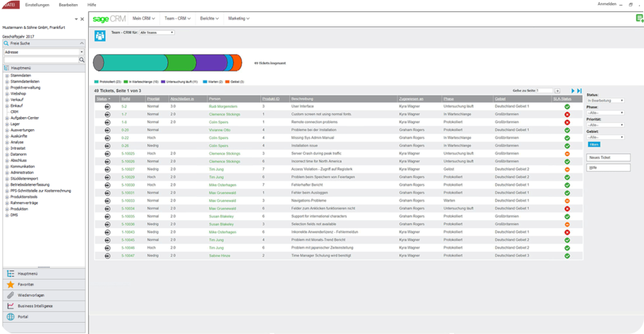Viewport: 644px width, 334px height.
Task: Click the status icon for ticket 5-10025
Action: pos(108,153)
